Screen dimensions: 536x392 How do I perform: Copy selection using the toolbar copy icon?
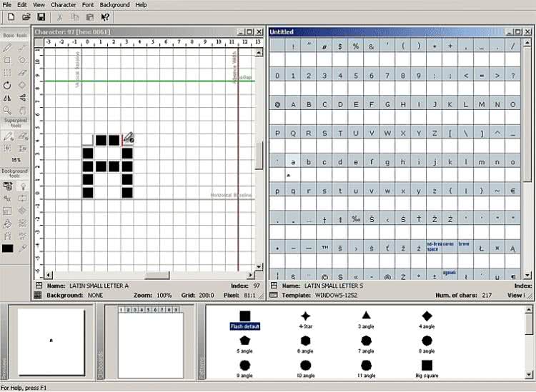point(74,16)
